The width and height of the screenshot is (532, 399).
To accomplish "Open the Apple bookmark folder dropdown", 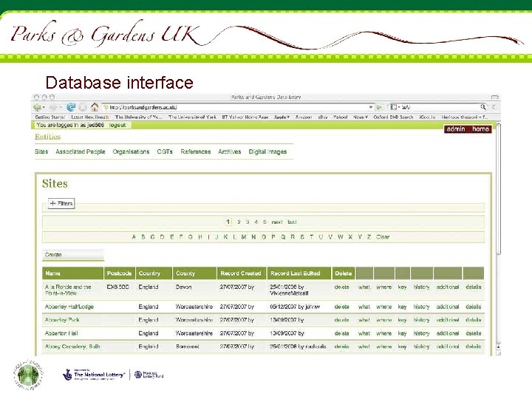I will coord(282,117).
